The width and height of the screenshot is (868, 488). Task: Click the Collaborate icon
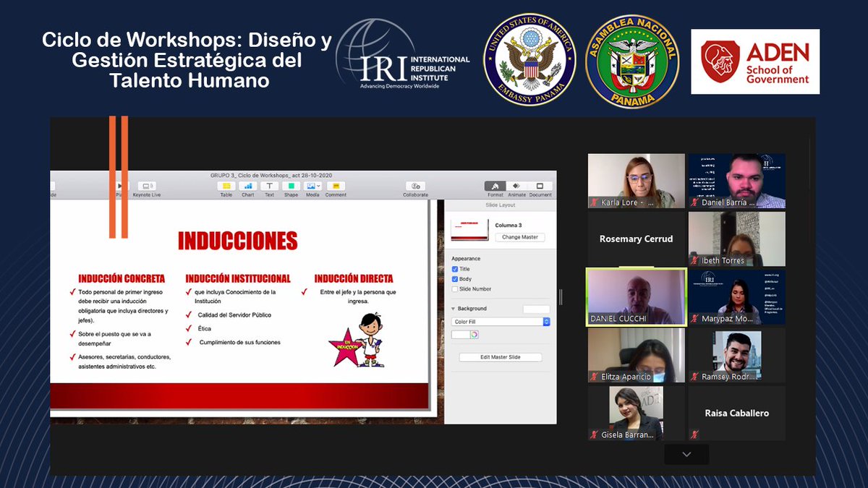415,187
